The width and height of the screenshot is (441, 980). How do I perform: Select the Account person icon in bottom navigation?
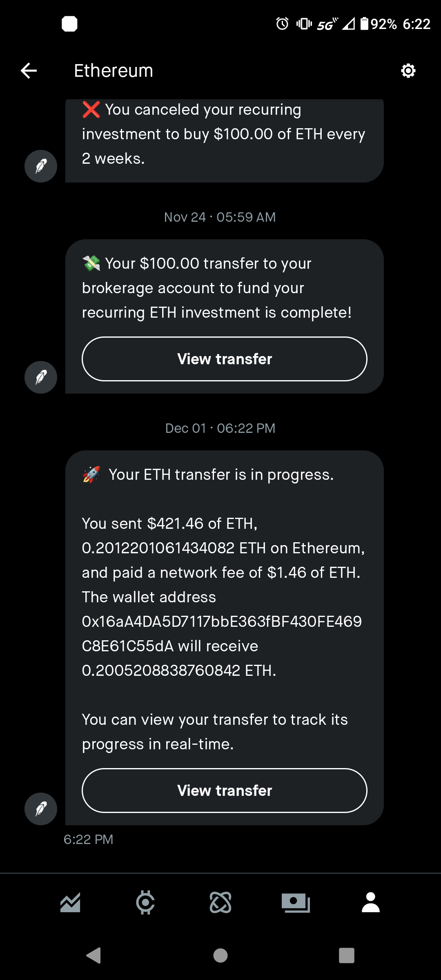tap(371, 902)
